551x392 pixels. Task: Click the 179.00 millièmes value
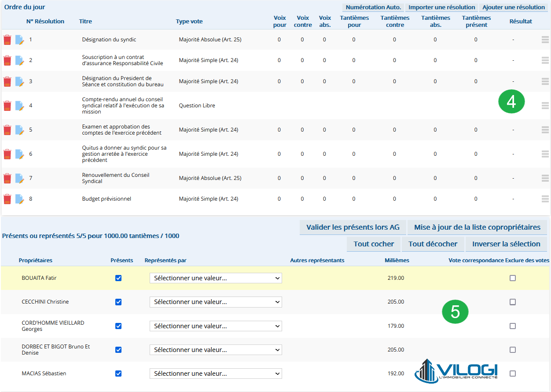click(396, 326)
